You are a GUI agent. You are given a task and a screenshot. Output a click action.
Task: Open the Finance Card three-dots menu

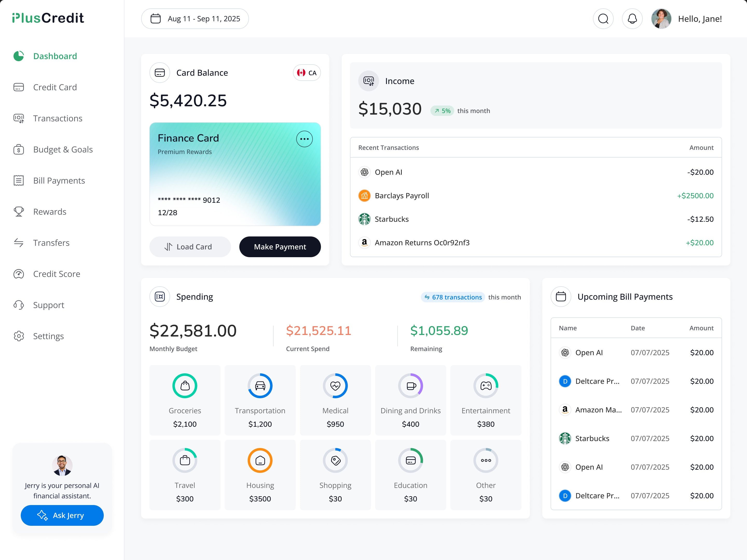tap(304, 139)
